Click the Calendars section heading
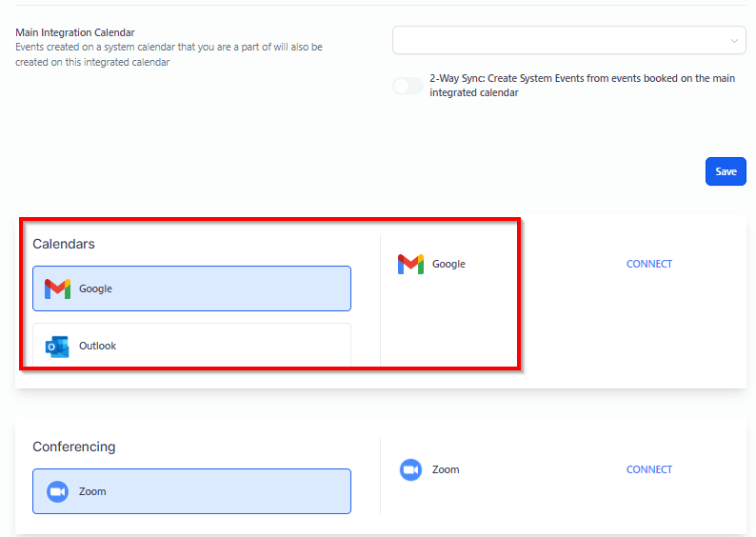The image size is (756, 537). tap(64, 244)
